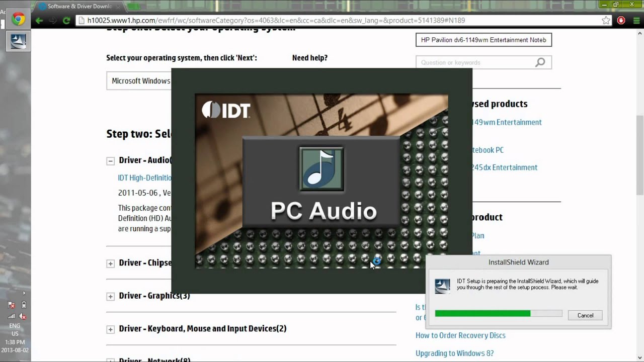Click the scrollbar's up arrow

[x=640, y=33]
